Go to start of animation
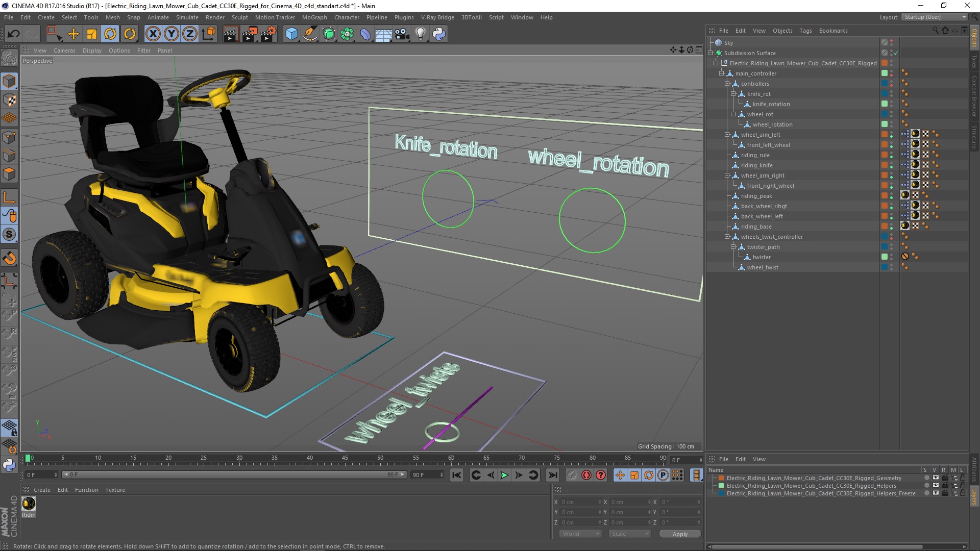 point(457,475)
